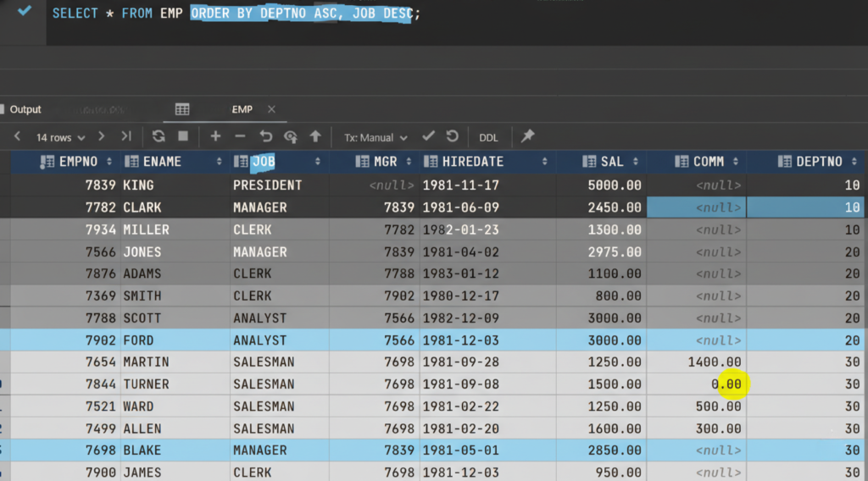
Task: Click the DDL button
Action: (488, 137)
